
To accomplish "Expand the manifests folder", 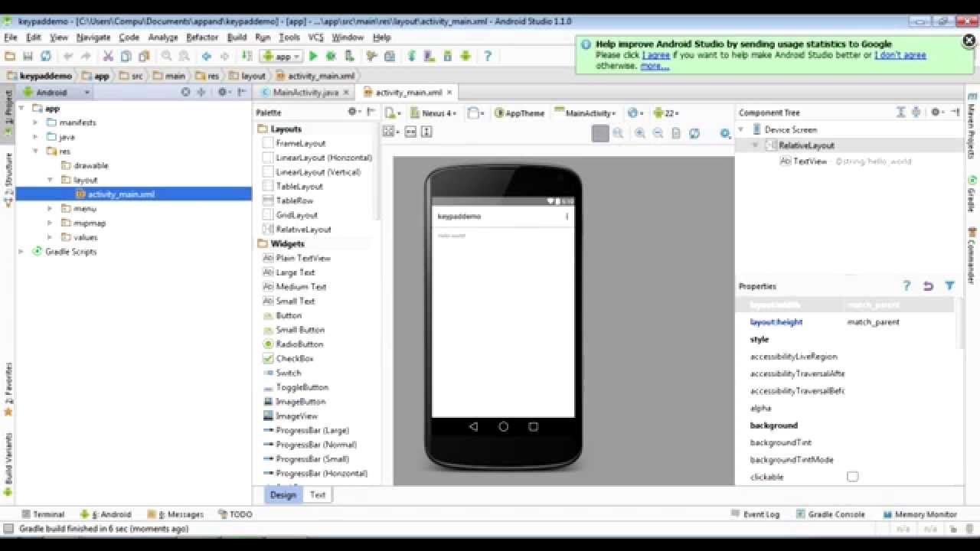I will pyautogui.click(x=35, y=122).
